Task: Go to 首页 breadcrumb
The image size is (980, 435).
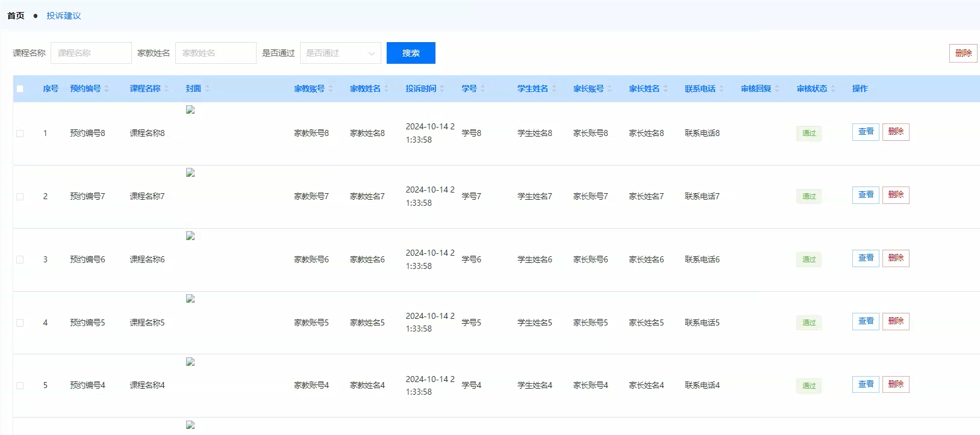Action: click(16, 16)
